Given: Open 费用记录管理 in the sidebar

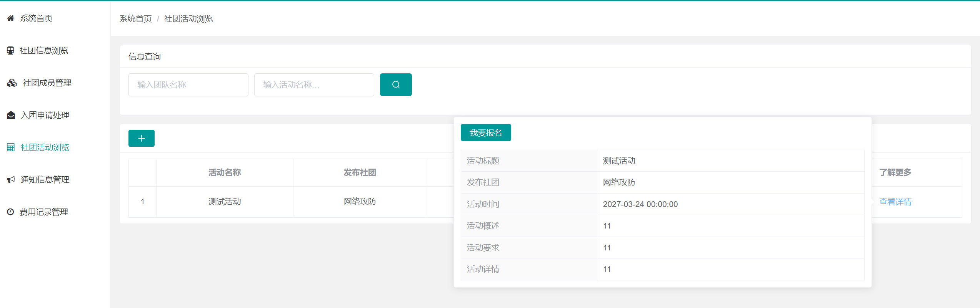Looking at the screenshot, I should (x=44, y=212).
